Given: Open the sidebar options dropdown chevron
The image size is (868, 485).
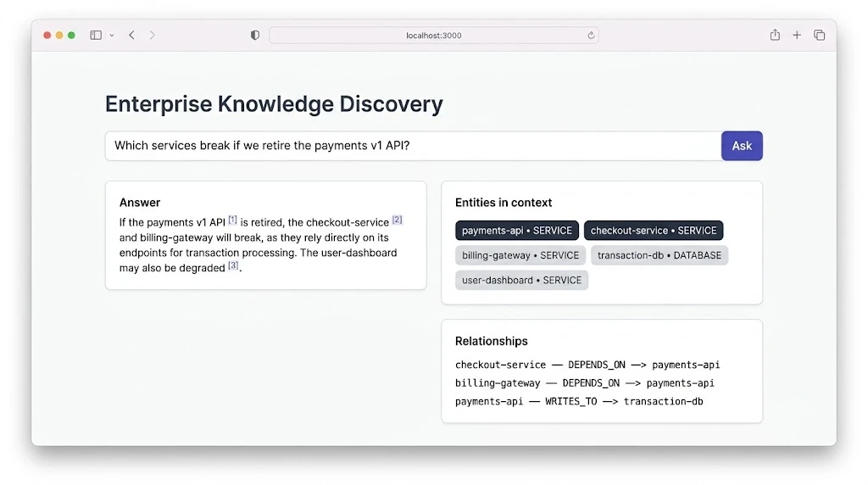Looking at the screenshot, I should click(x=112, y=36).
